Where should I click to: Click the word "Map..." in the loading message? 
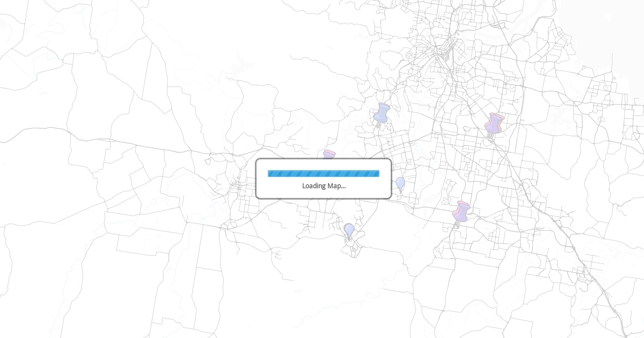click(x=336, y=186)
